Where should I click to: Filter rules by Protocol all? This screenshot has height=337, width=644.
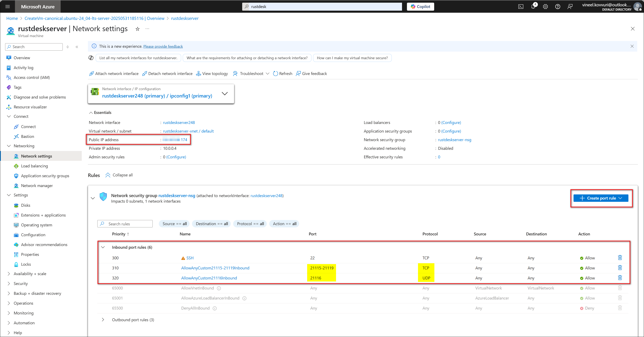click(x=250, y=224)
